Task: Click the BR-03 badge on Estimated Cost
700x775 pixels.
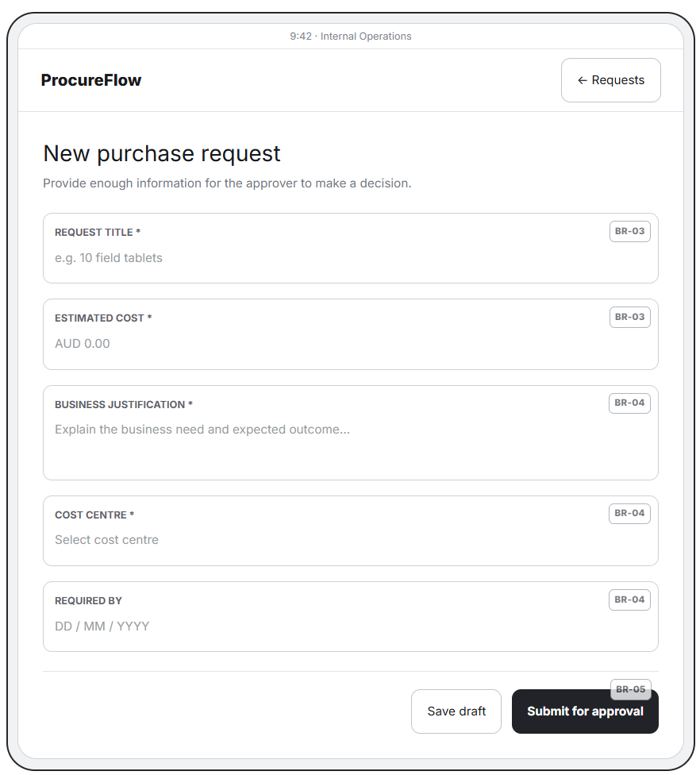Action: coord(629,318)
